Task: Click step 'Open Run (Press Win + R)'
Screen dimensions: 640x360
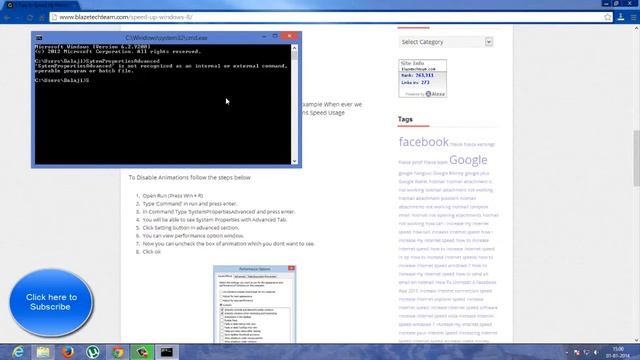Action: tap(173, 196)
